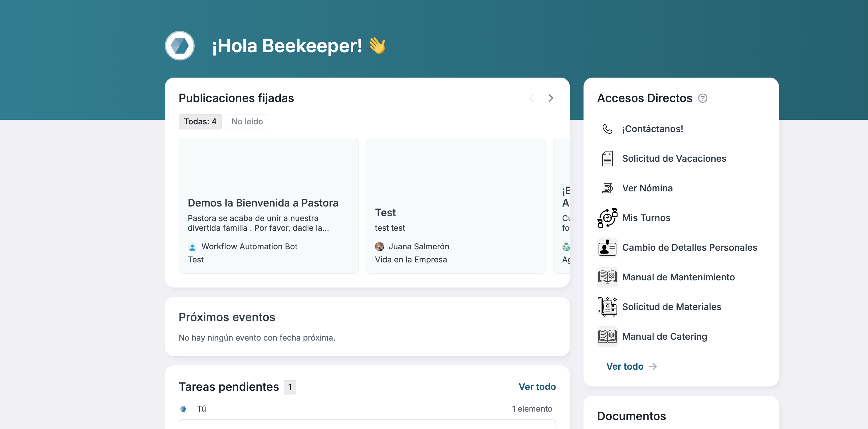Click the Workflow Automation Bot avatar icon
Screen dimensions: 868x429
coord(192,247)
